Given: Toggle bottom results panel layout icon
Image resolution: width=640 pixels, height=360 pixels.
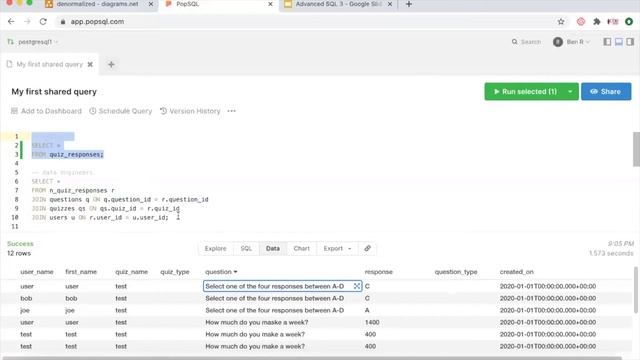Looking at the screenshot, I should point(619,42).
